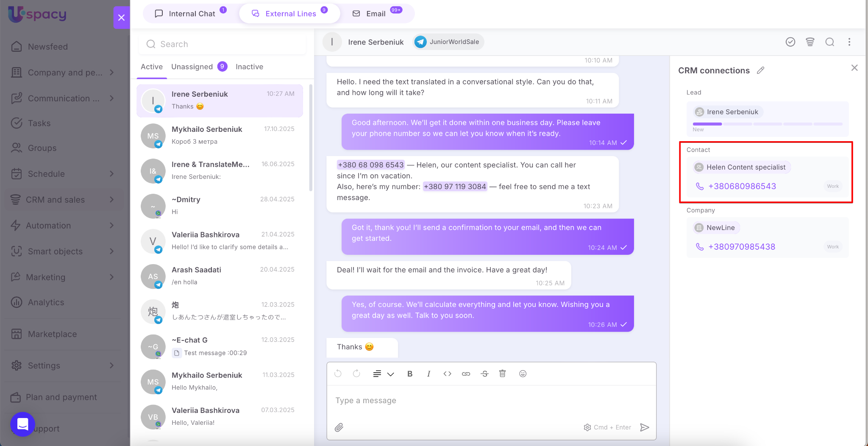The image size is (868, 446).
Task: Click the chat Search field
Action: click(223, 44)
